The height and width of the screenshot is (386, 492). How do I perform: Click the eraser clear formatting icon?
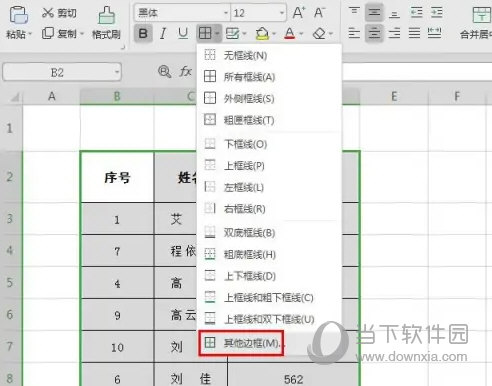point(319,33)
